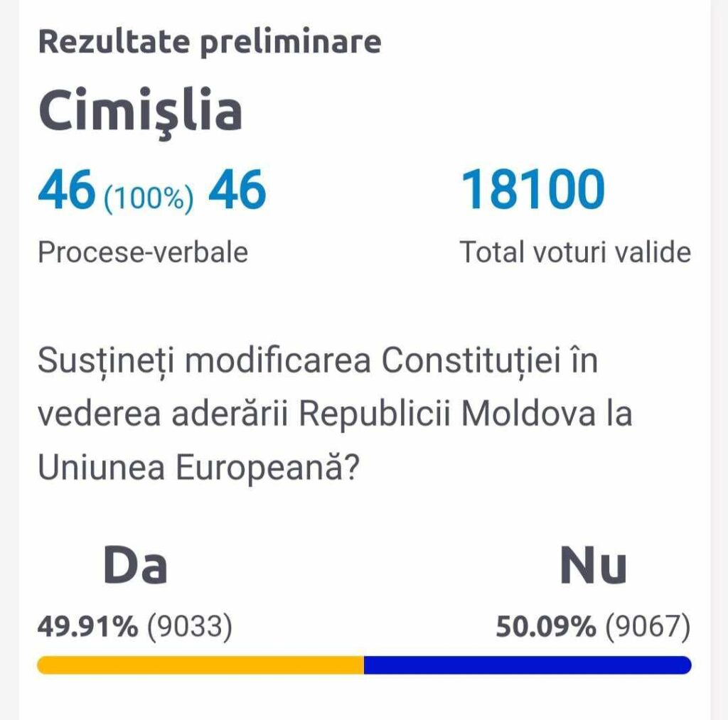728x720 pixels.
Task: Click the 18100 total votes number
Action: (x=533, y=189)
